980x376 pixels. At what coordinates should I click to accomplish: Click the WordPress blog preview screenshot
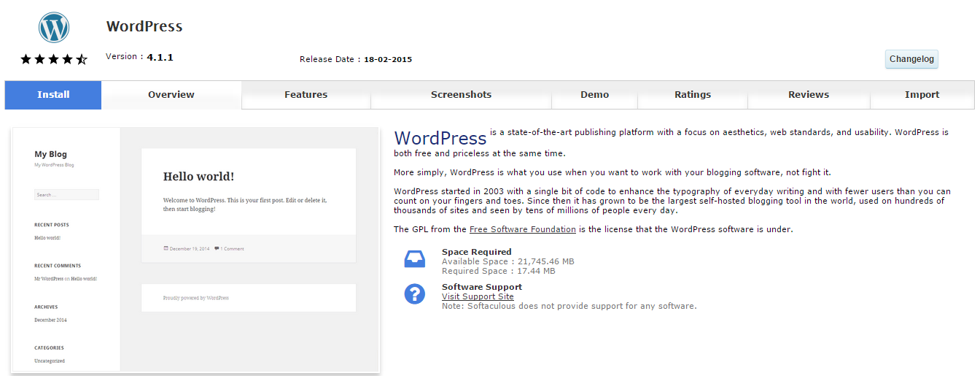pyautogui.click(x=195, y=250)
